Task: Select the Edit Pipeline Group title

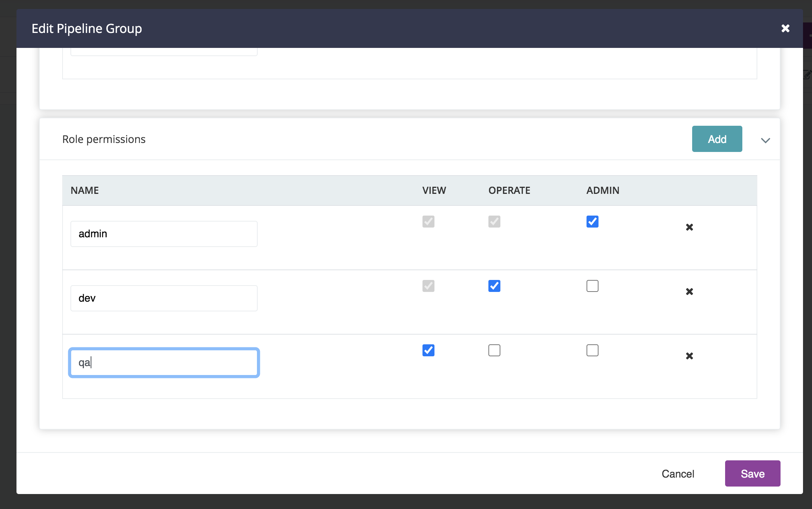Action: [x=87, y=28]
